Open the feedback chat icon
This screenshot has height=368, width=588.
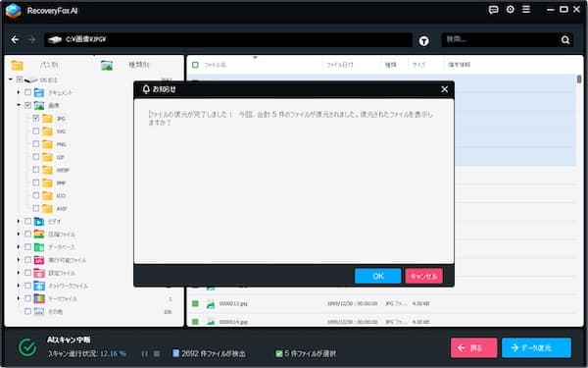point(494,10)
